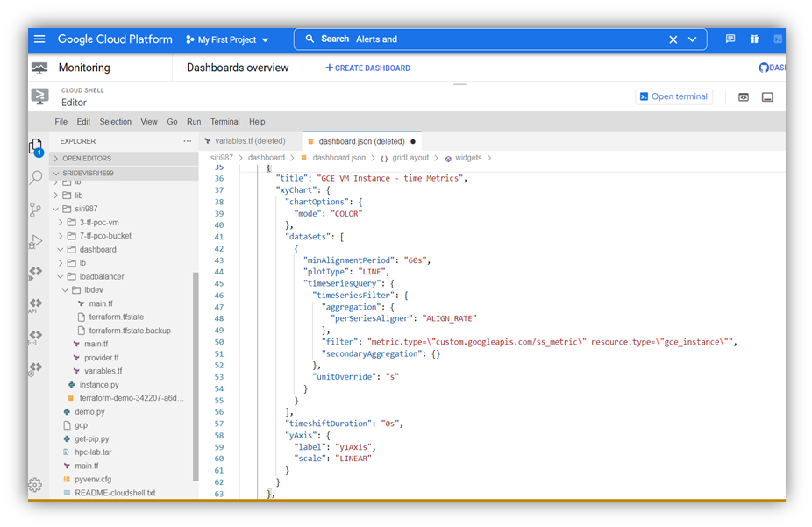
Task: Click the Explorer panel vertical scrollbar
Action: (196, 376)
